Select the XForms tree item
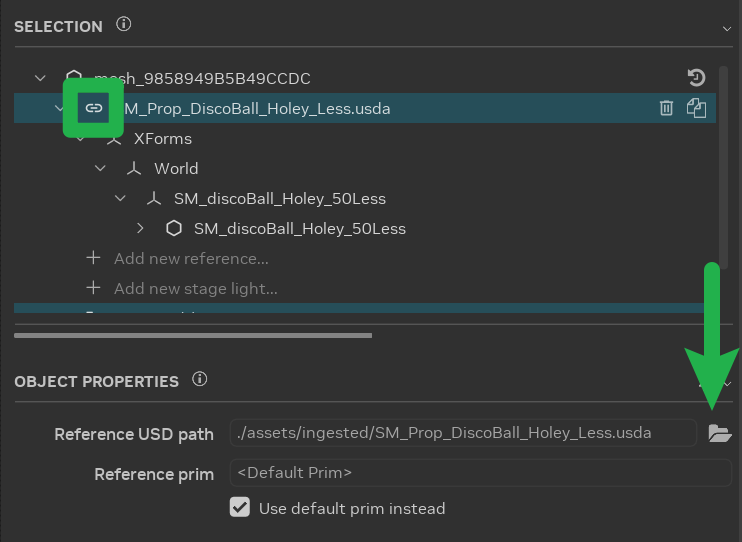This screenshot has height=542, width=742. (162, 138)
